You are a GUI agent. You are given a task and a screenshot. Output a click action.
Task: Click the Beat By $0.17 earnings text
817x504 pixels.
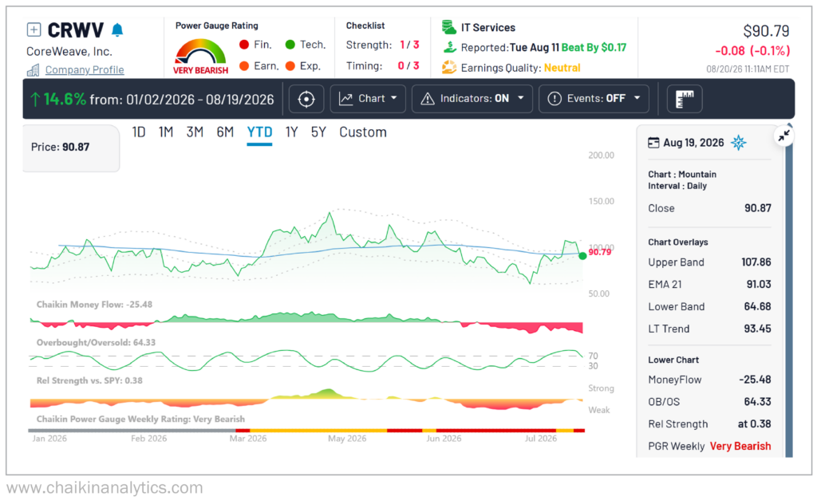pos(594,47)
